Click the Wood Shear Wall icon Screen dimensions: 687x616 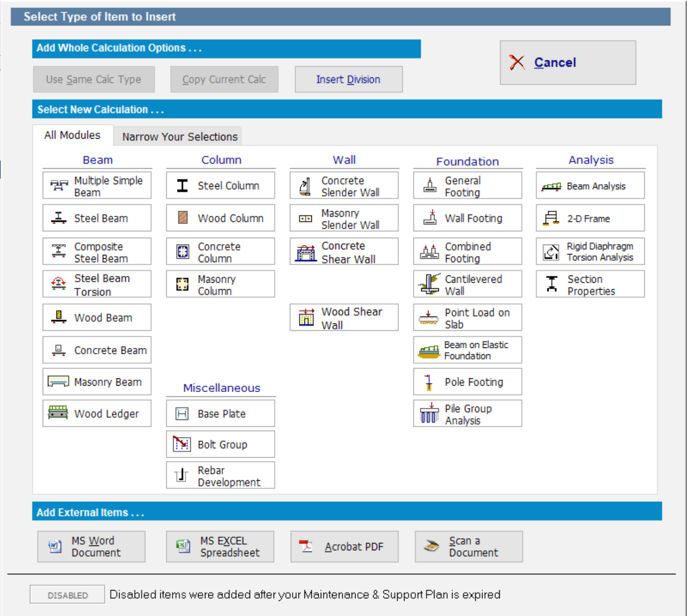(306, 318)
